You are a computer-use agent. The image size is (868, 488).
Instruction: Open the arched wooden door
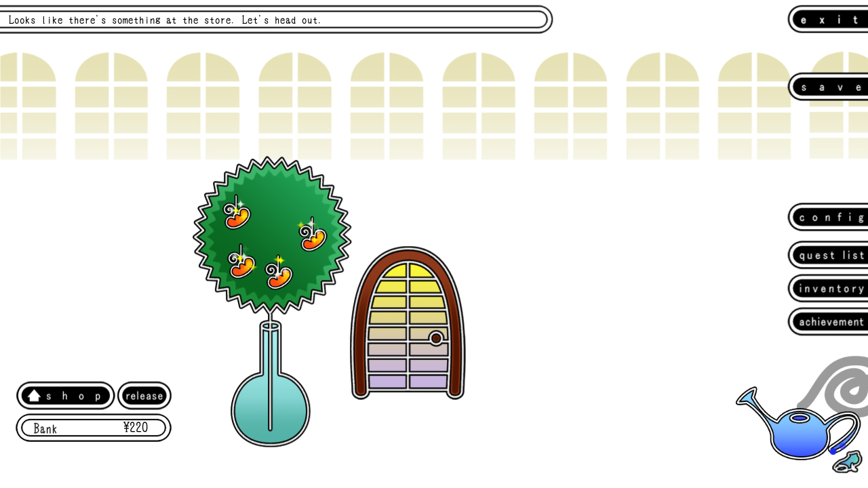(407, 325)
